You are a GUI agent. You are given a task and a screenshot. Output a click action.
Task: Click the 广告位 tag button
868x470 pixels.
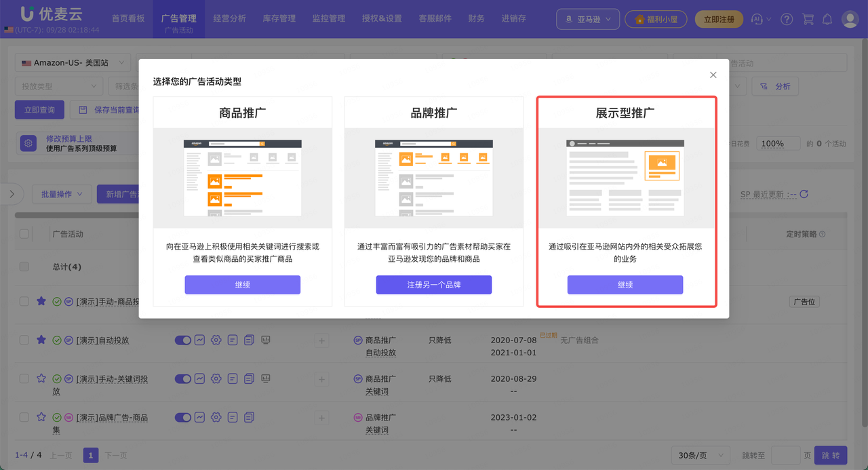pos(804,301)
